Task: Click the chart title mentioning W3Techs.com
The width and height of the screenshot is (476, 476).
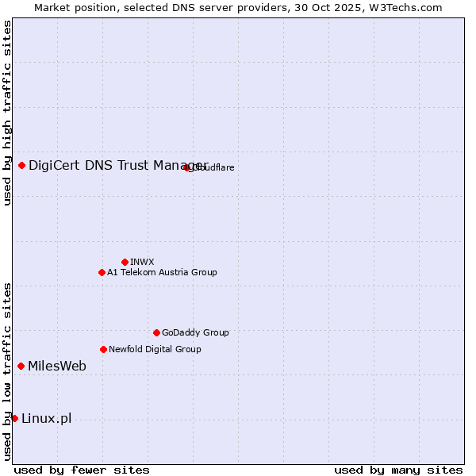Action: [x=238, y=7]
